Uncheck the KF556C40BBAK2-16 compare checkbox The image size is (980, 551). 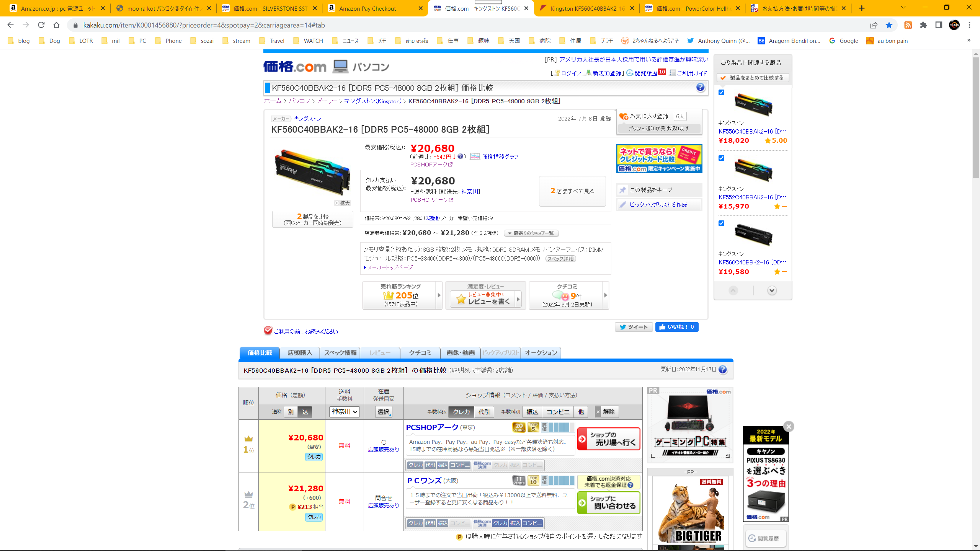721,92
